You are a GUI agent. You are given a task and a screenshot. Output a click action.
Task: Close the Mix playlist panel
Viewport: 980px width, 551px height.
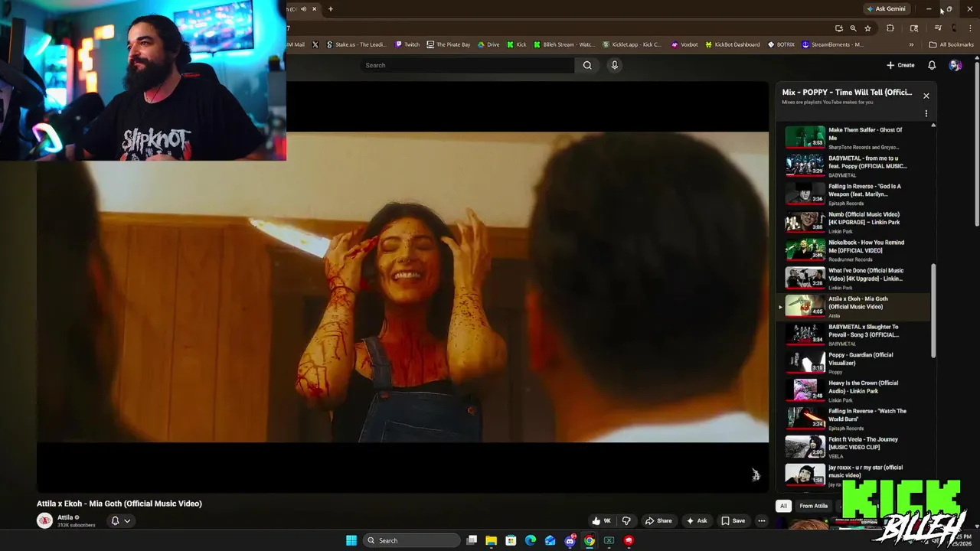tap(926, 96)
